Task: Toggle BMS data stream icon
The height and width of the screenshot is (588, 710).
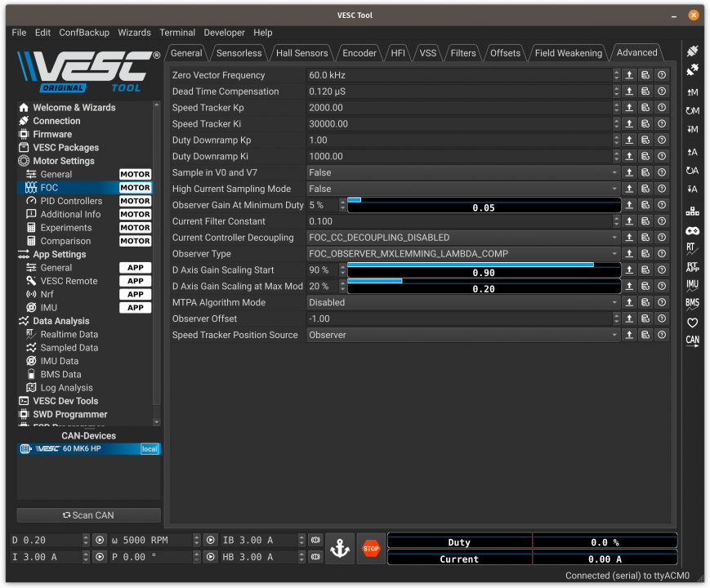Action: 692,303
